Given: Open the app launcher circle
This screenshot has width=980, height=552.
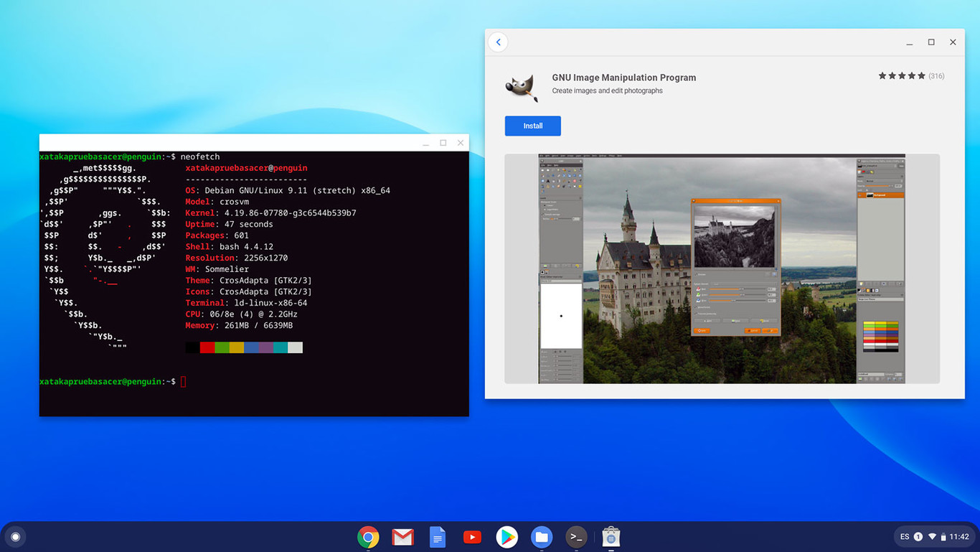Looking at the screenshot, I should coord(15,536).
